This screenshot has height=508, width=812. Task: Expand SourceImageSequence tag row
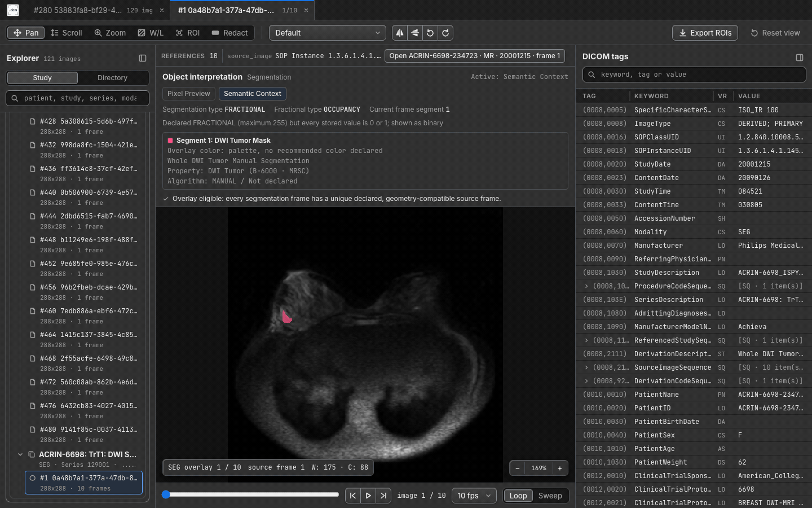coord(586,367)
